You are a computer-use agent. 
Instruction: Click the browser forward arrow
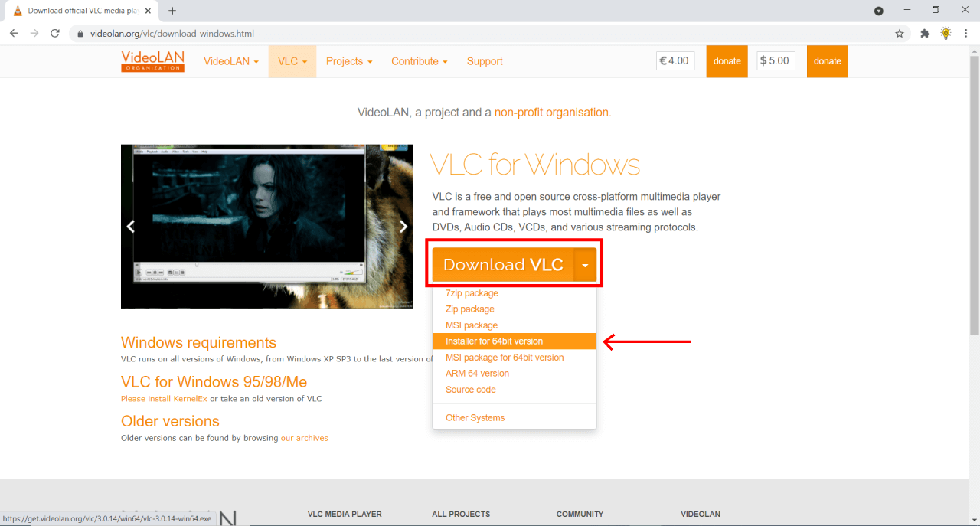click(34, 34)
